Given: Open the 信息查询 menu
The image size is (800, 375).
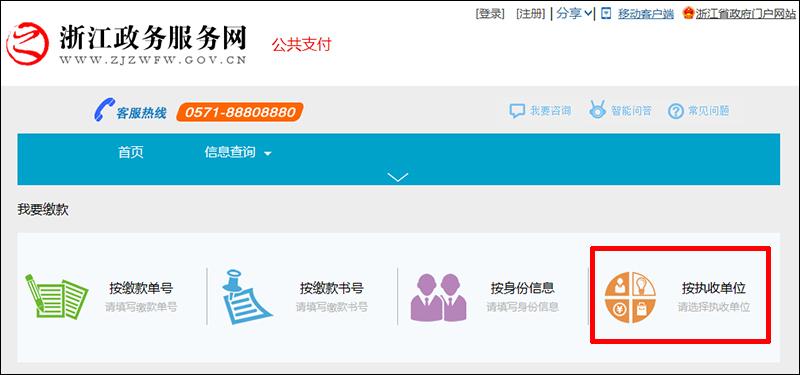Looking at the screenshot, I should tap(230, 152).
